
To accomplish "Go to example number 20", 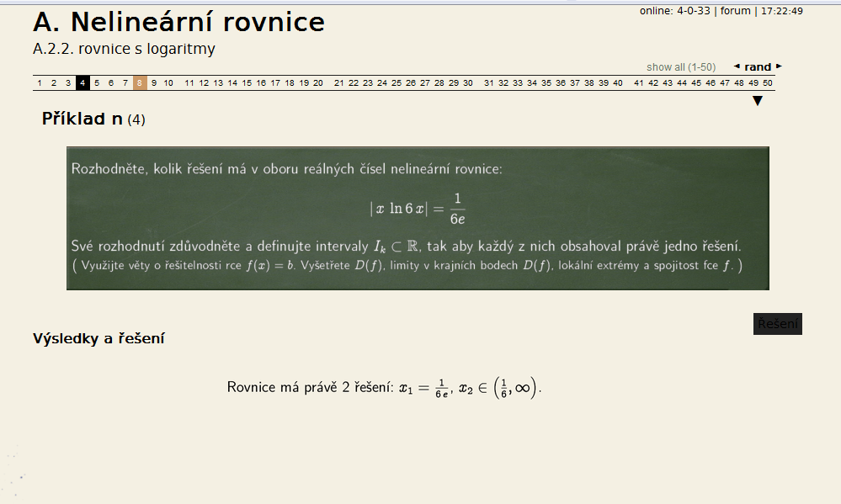I will click(x=318, y=82).
